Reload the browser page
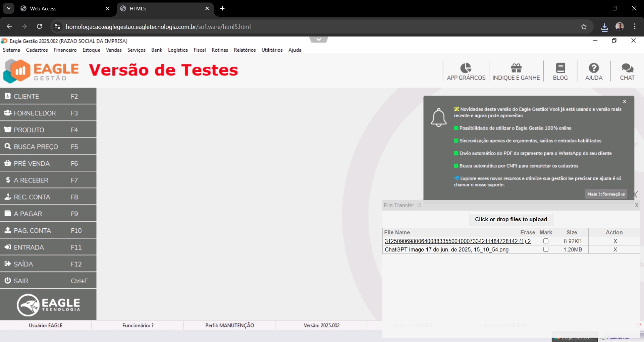Image resolution: width=644 pixels, height=342 pixels. pyautogui.click(x=40, y=26)
